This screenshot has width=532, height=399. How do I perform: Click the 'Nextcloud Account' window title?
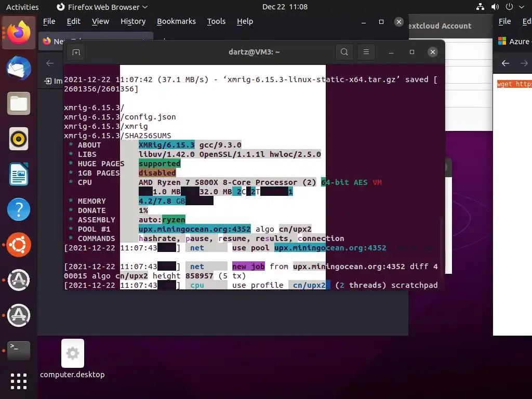(440, 26)
